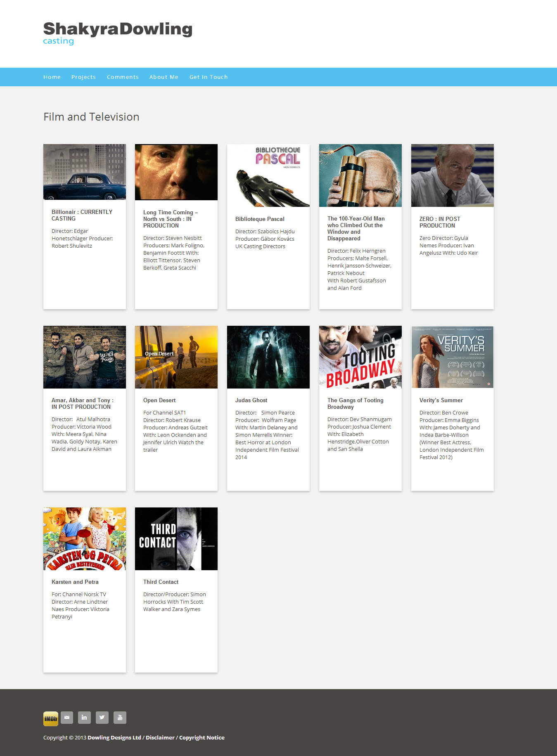Open the Comments menu item
Viewport: 557px width, 756px height.
(x=123, y=77)
